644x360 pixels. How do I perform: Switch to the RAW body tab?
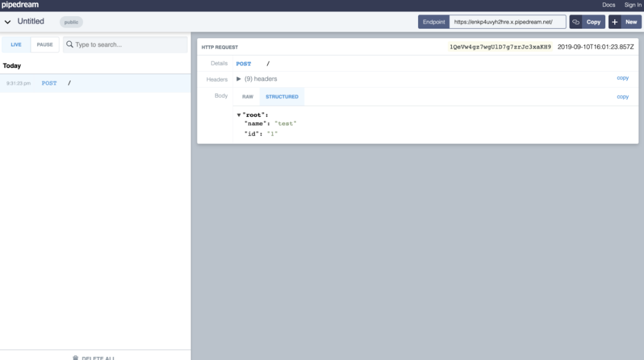[247, 97]
